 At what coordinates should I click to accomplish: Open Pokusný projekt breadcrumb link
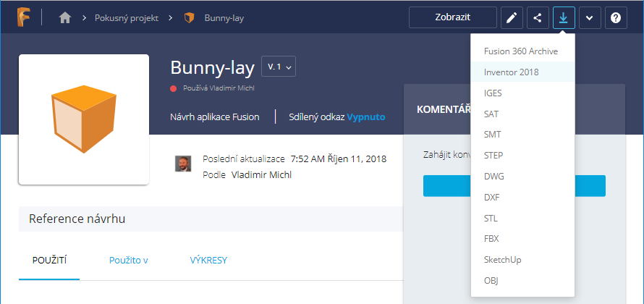point(127,18)
